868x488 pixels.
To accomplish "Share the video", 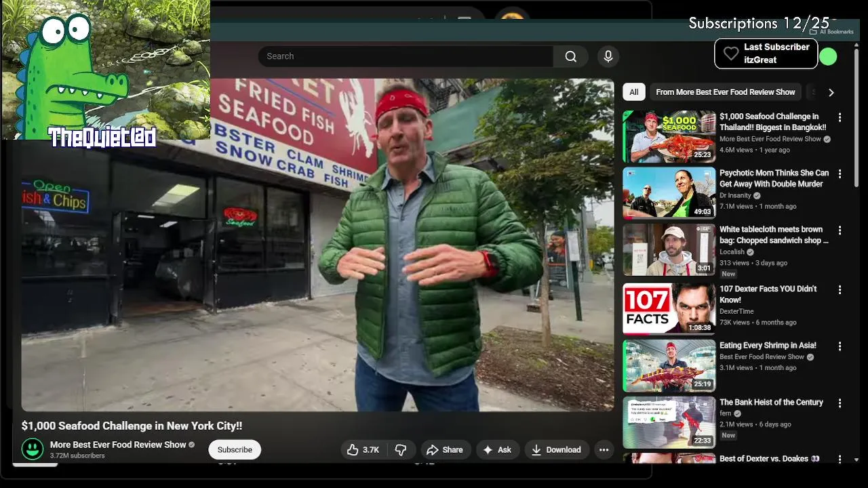I will pos(445,449).
